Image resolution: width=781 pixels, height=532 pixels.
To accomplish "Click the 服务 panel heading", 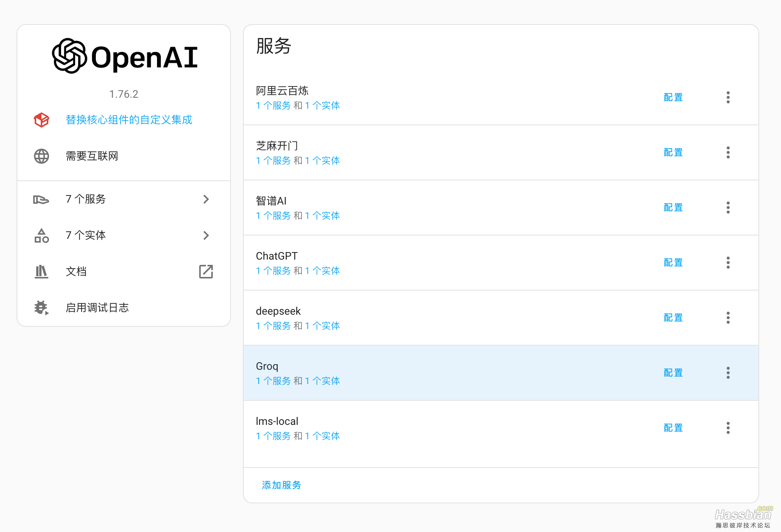I will [x=274, y=46].
